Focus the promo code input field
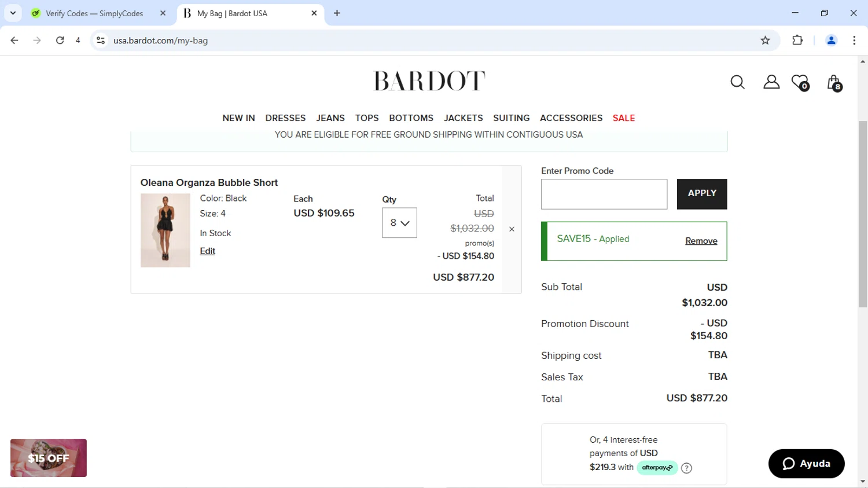This screenshot has width=868, height=488. (x=604, y=194)
